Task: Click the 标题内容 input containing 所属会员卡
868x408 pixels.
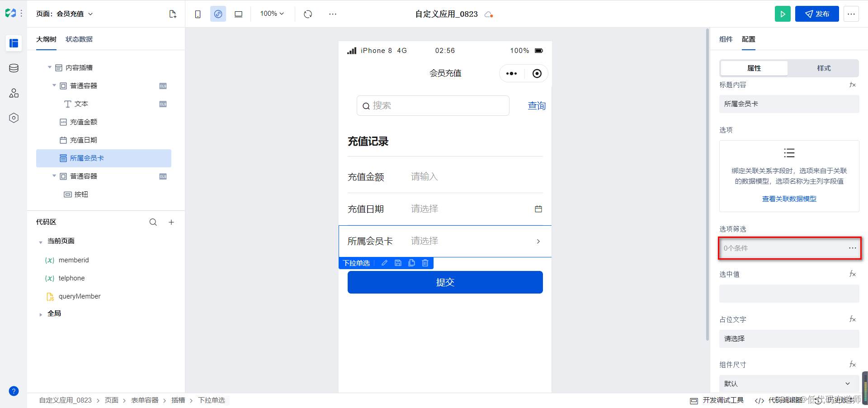Action: coord(789,104)
